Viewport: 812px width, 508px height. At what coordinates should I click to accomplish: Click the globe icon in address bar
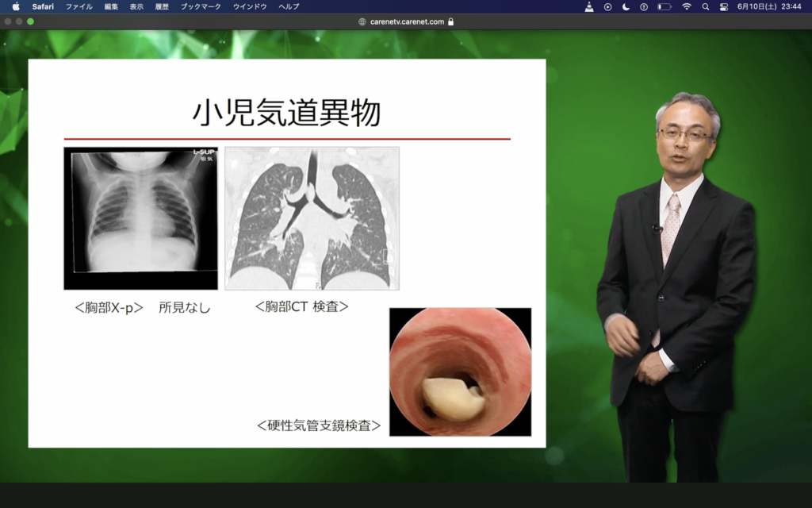(362, 21)
